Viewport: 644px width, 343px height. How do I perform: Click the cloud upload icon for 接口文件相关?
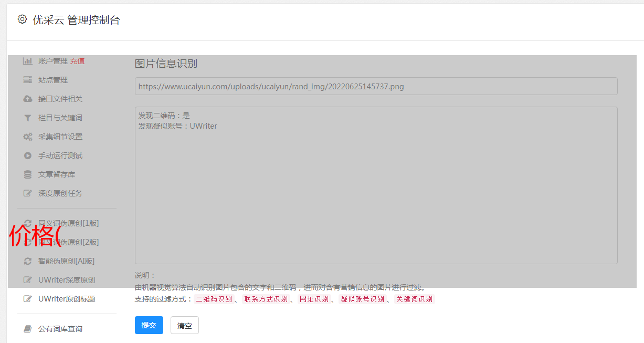point(28,99)
